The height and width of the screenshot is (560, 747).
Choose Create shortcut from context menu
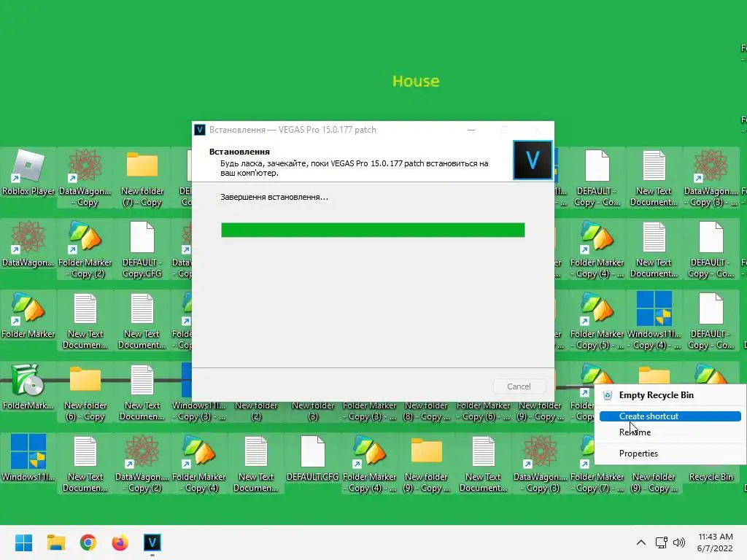click(670, 416)
